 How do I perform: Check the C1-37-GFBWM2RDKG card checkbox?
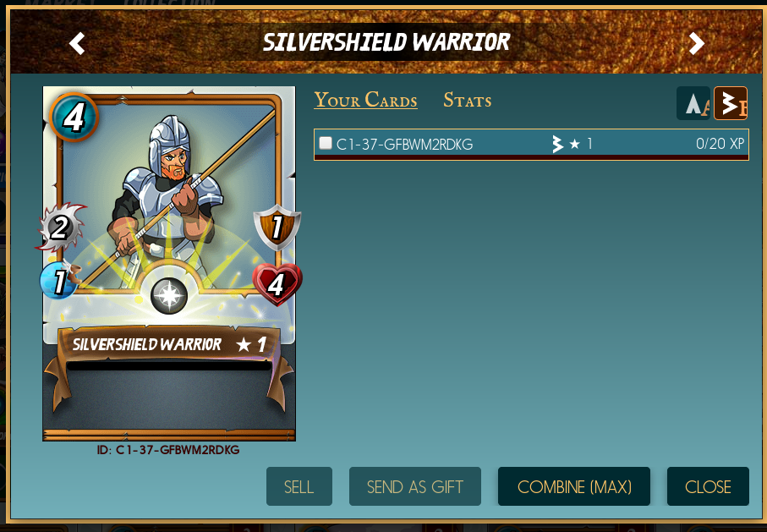coord(326,143)
